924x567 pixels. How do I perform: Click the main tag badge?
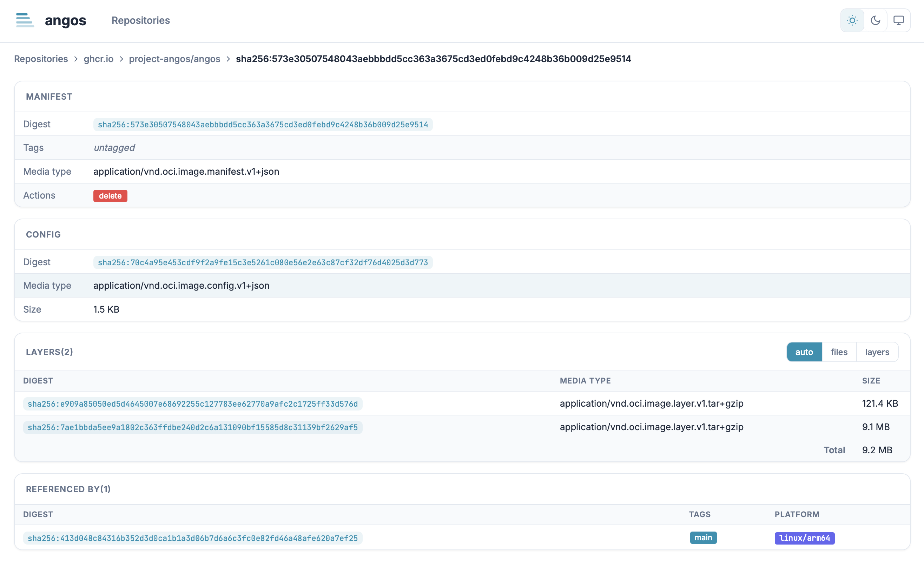(x=703, y=538)
